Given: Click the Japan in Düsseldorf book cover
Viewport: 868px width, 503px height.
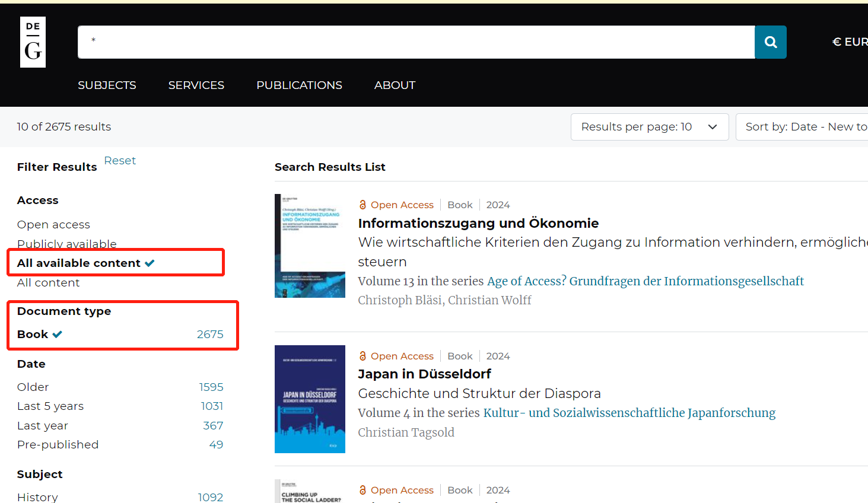Looking at the screenshot, I should (310, 399).
